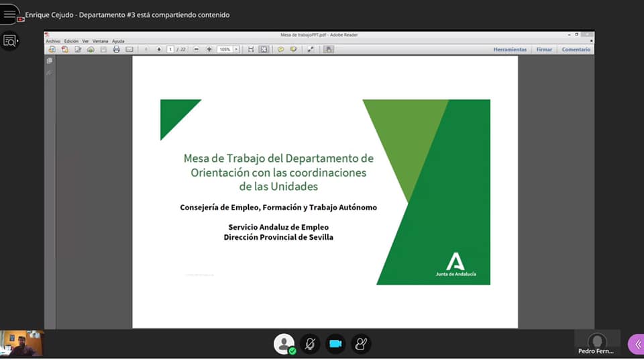
Task: Add a sticky note comment icon
Action: (280, 50)
